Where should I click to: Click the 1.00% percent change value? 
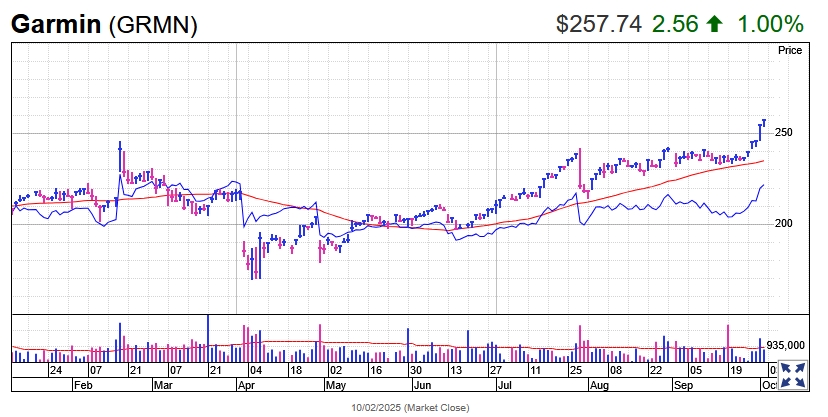770,24
